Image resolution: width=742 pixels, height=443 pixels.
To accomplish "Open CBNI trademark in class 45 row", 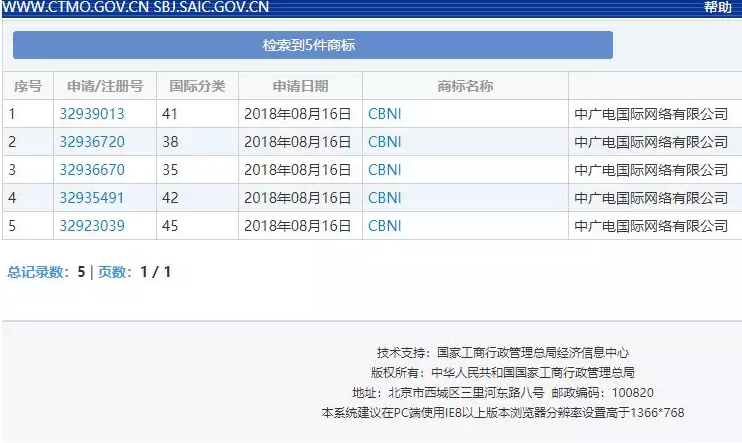I will click(x=384, y=226).
